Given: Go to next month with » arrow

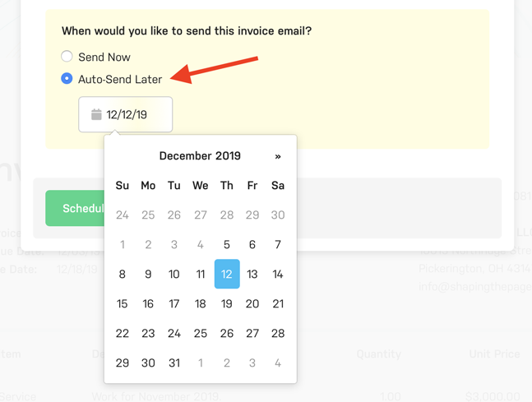Looking at the screenshot, I should pyautogui.click(x=278, y=156).
